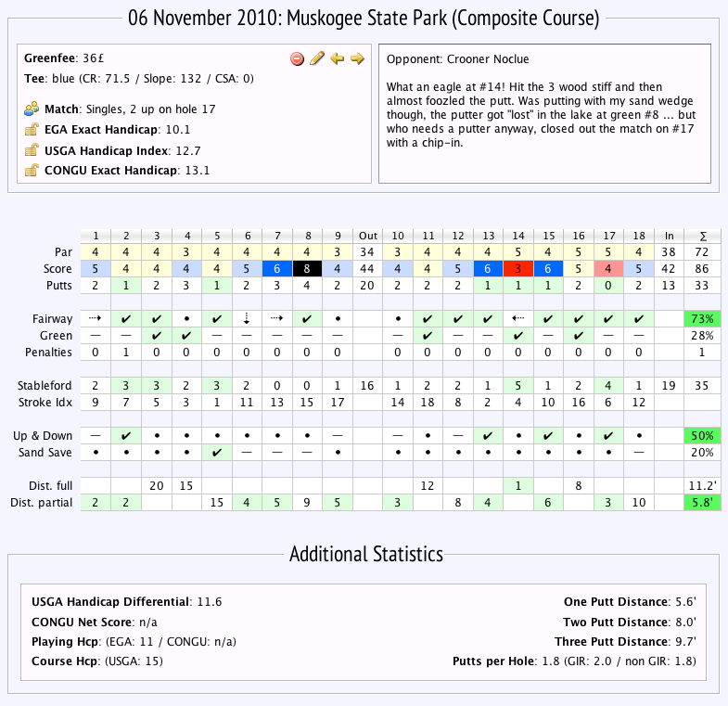Click the Stableford 5 points on hole 14
This screenshot has width=728, height=706.
(x=518, y=386)
